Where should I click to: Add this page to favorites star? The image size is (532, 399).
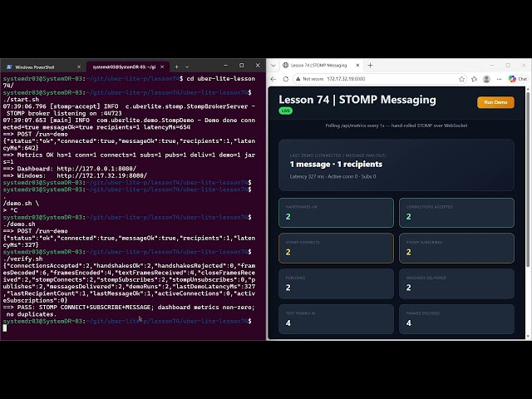461,79
